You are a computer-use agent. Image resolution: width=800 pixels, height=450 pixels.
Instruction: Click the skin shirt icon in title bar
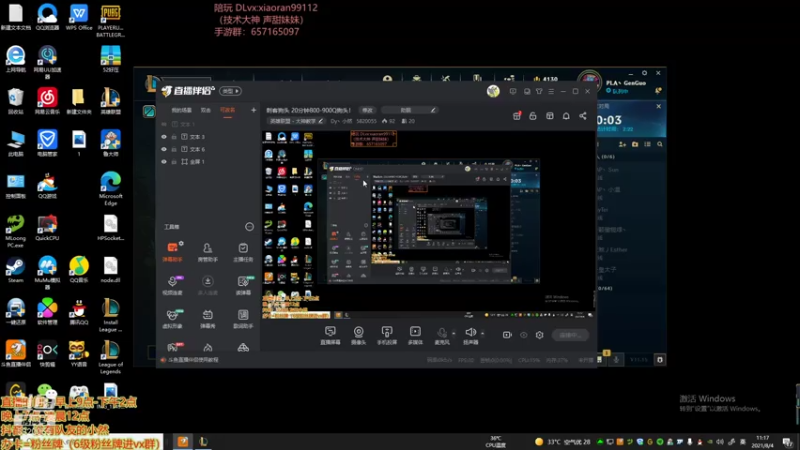point(539,91)
